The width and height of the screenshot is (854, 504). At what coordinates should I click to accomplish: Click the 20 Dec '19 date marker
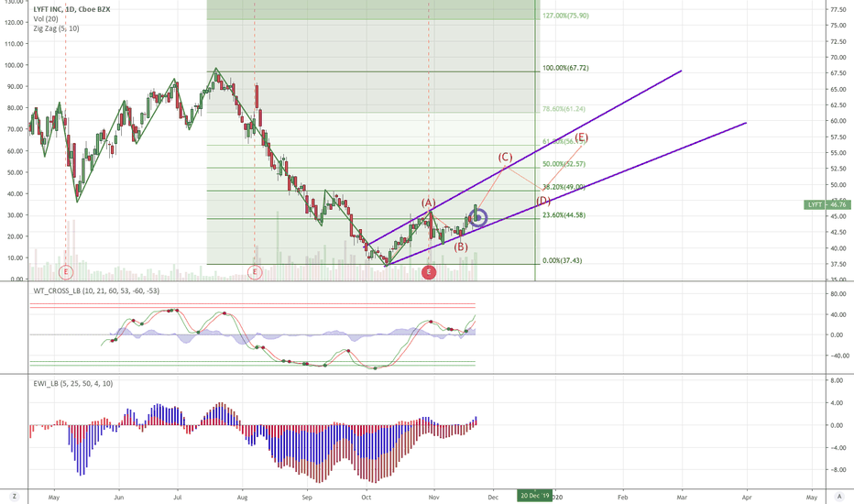tap(534, 495)
